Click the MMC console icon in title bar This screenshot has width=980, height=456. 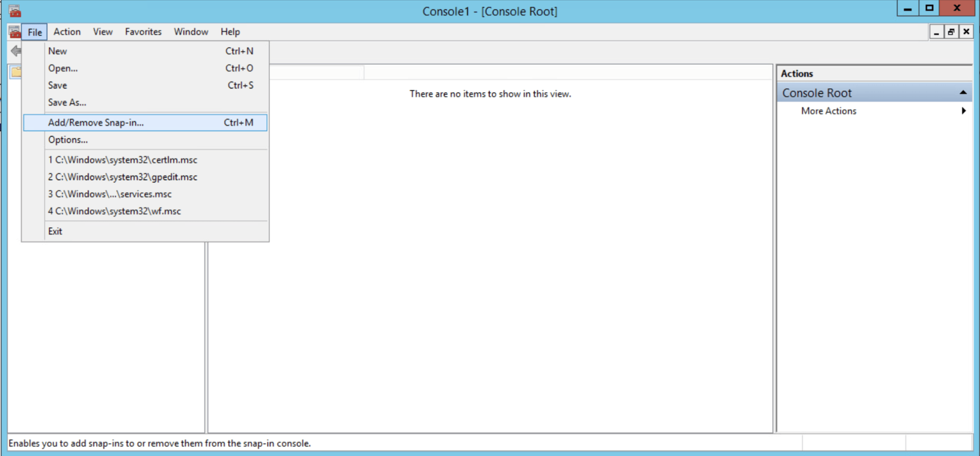pyautogui.click(x=15, y=11)
